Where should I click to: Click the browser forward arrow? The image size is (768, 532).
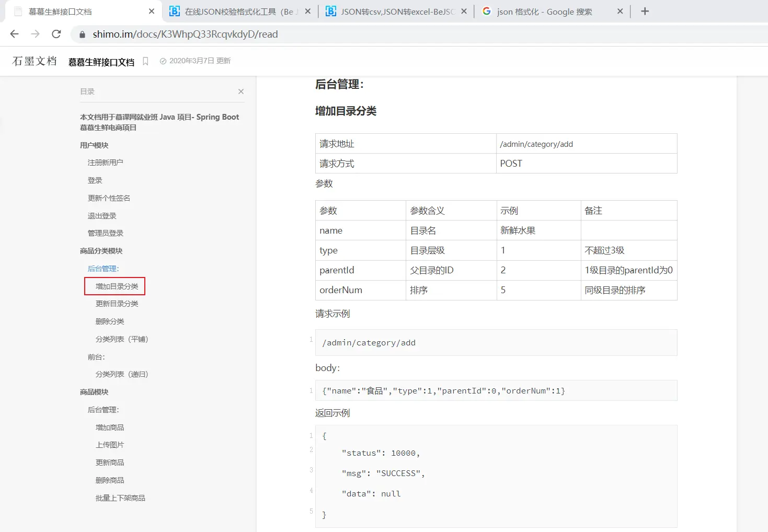click(x=35, y=34)
